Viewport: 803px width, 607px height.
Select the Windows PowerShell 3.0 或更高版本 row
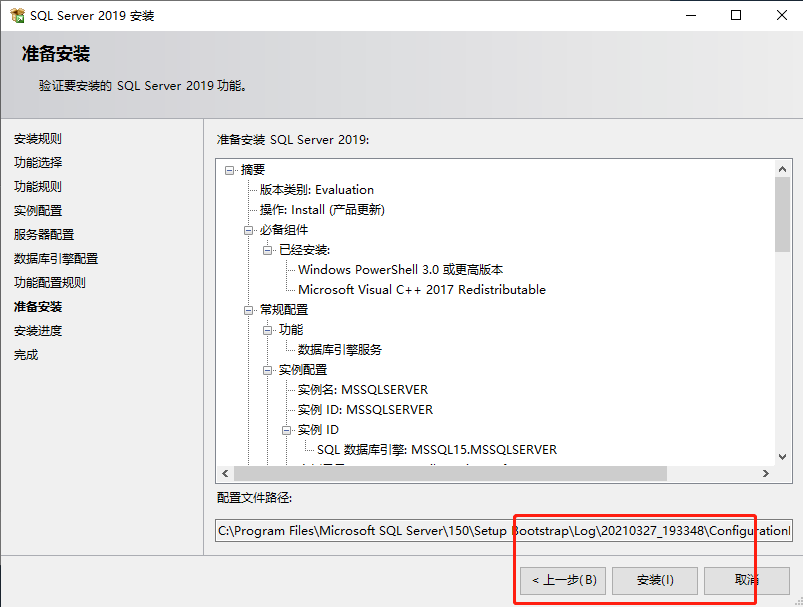click(x=400, y=270)
